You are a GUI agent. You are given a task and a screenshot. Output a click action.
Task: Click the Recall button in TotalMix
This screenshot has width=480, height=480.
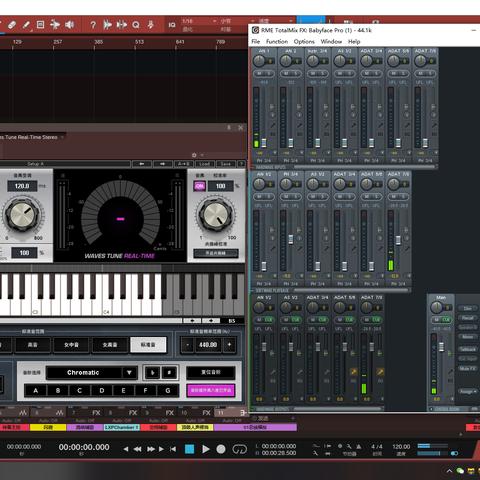pos(467,318)
